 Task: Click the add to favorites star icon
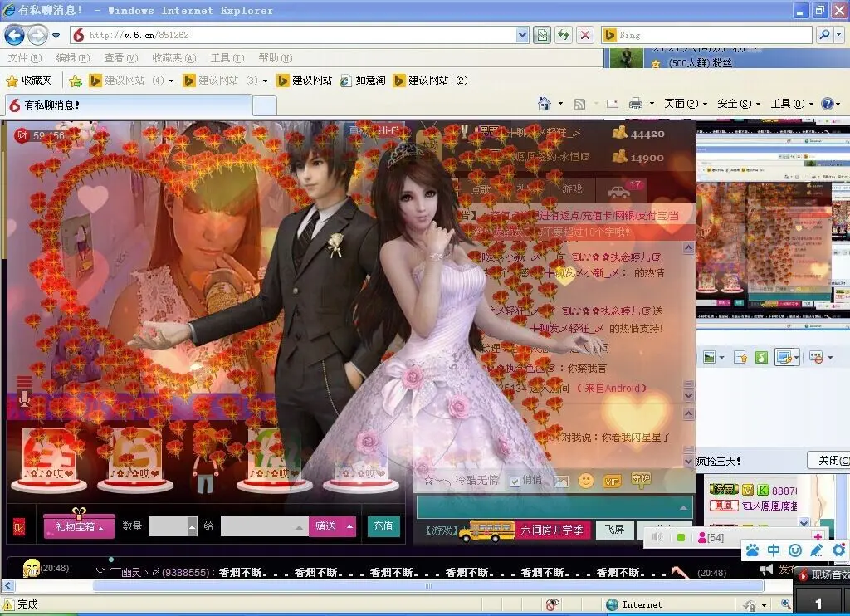[x=76, y=81]
